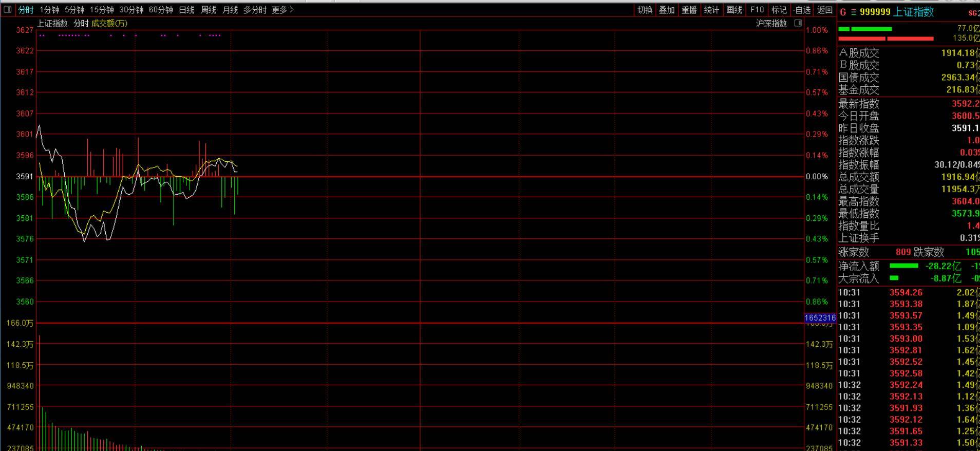Expand the 更多 periods dropdown

tap(282, 10)
